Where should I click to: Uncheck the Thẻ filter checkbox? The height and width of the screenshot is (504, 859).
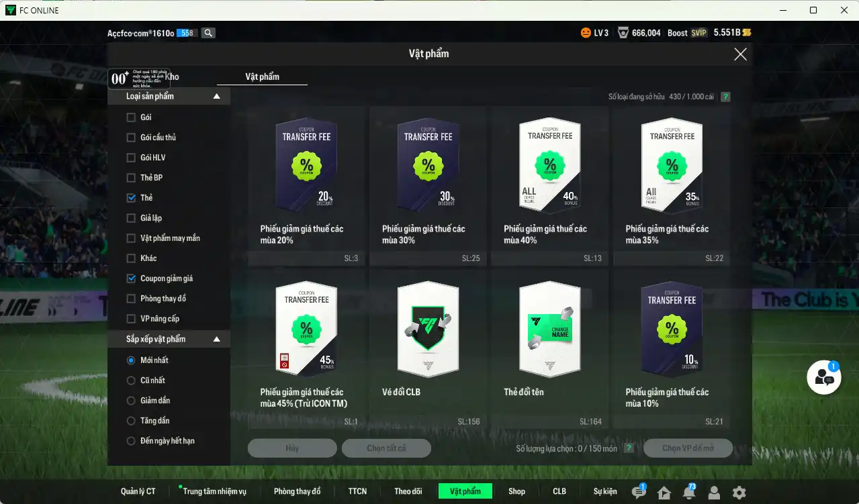click(x=131, y=198)
